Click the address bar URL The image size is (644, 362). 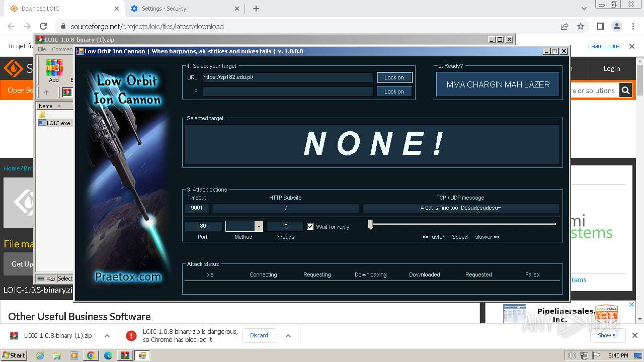[147, 27]
